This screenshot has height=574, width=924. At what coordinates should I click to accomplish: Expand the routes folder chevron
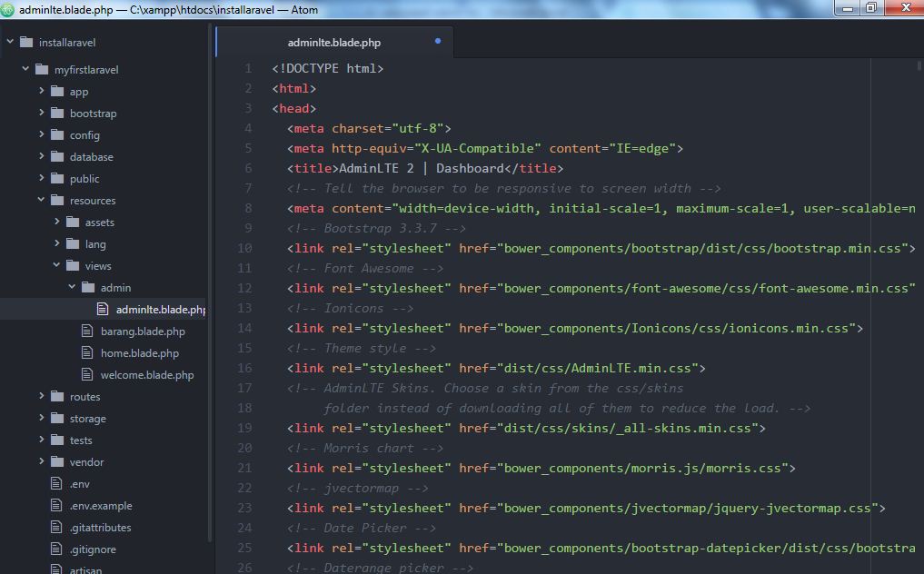point(41,396)
